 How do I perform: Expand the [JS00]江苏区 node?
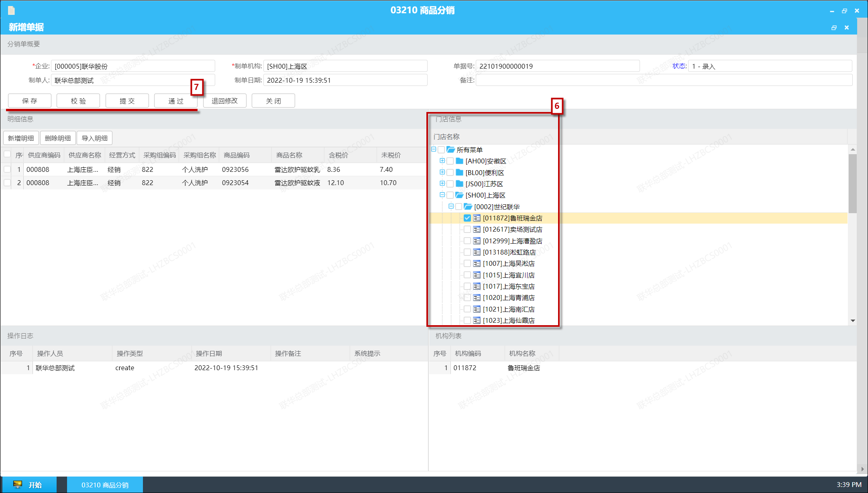click(442, 183)
